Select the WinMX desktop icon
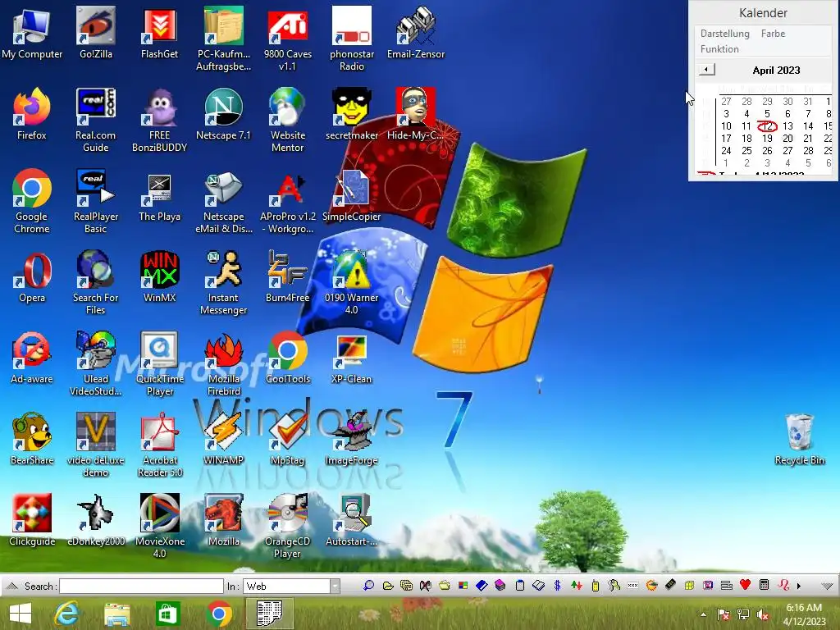Image resolution: width=840 pixels, height=630 pixels. tap(160, 276)
